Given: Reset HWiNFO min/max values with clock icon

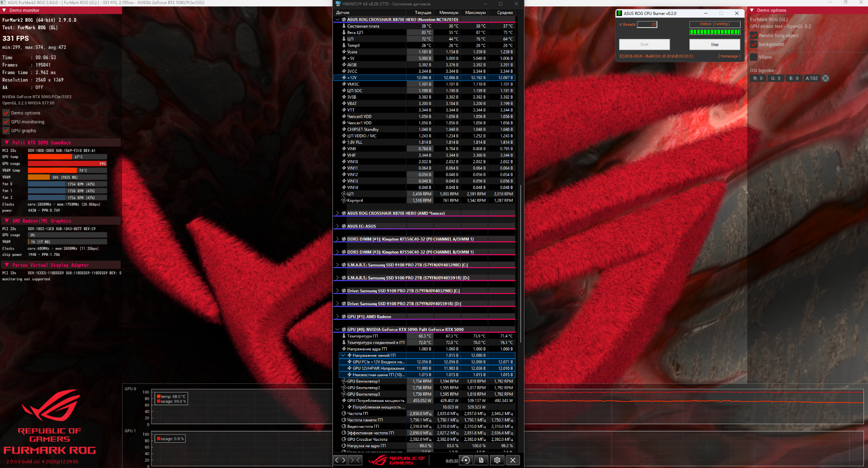Looking at the screenshot, I should 466,460.
